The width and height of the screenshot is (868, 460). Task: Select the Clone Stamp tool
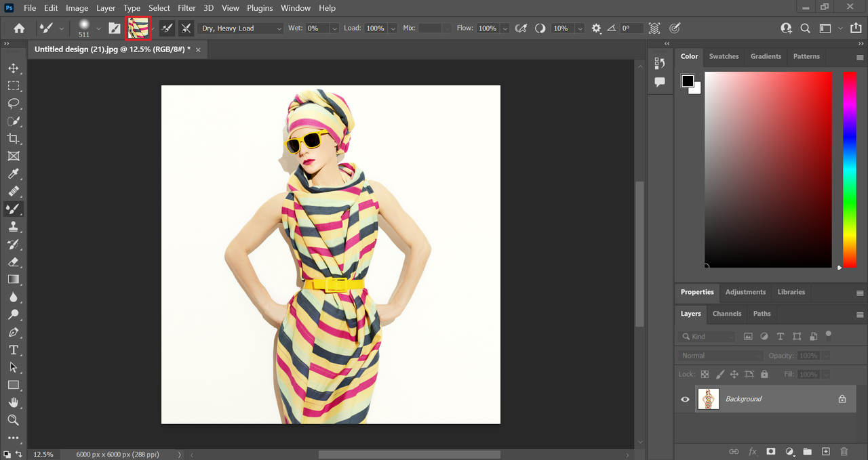13,227
